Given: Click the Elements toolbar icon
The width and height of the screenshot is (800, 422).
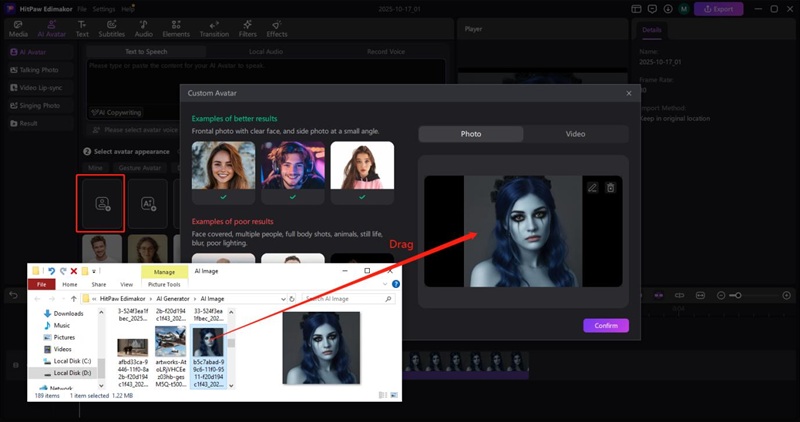Looking at the screenshot, I should point(176,29).
